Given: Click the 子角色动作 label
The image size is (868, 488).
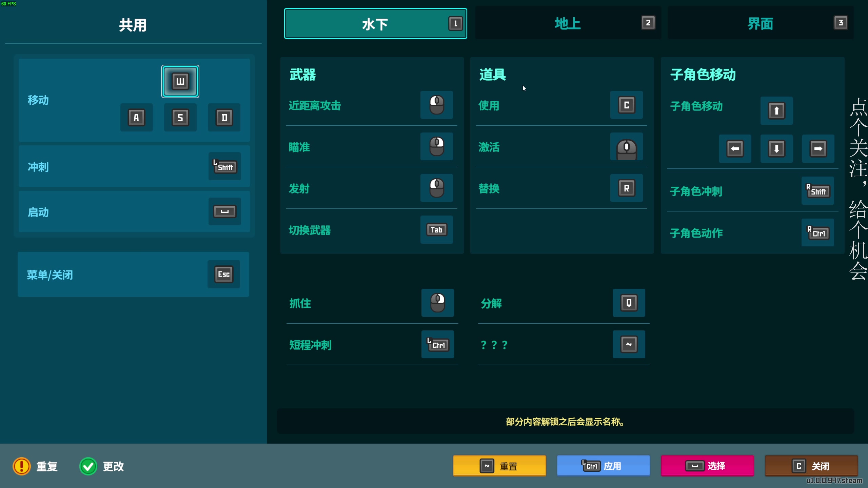Looking at the screenshot, I should pos(696,233).
